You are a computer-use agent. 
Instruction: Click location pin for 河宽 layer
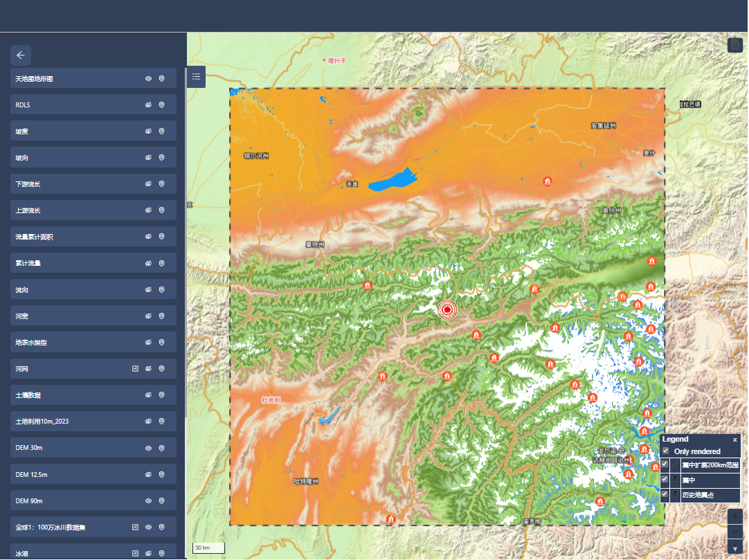(x=162, y=316)
